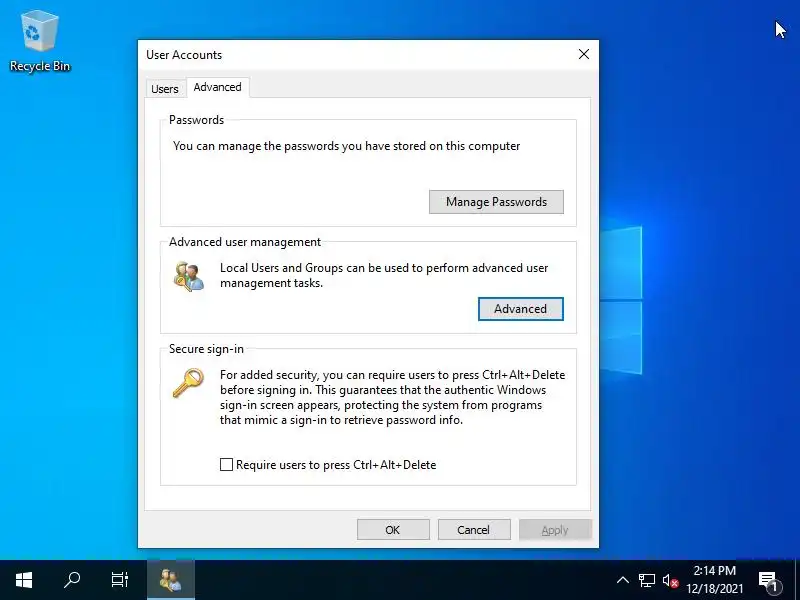
Task: Close the User Accounts dialog
Action: tap(584, 54)
